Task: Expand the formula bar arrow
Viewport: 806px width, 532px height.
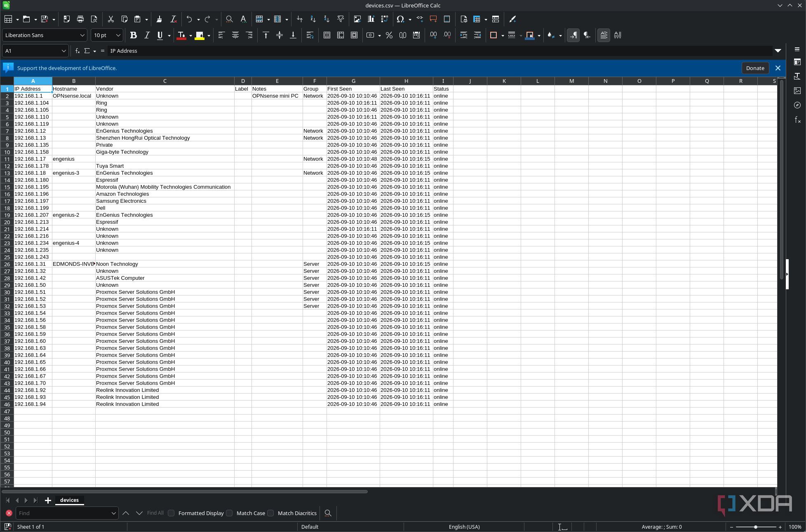Action: [x=778, y=51]
